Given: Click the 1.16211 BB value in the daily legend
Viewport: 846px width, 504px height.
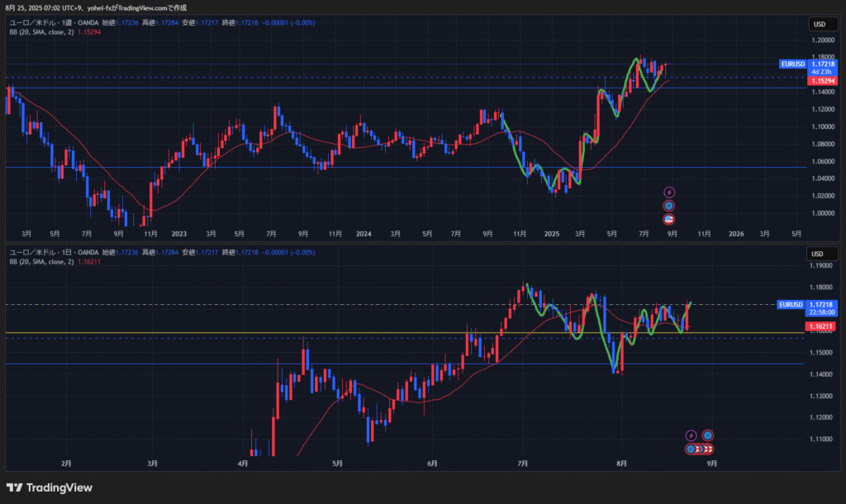Looking at the screenshot, I should [x=89, y=262].
